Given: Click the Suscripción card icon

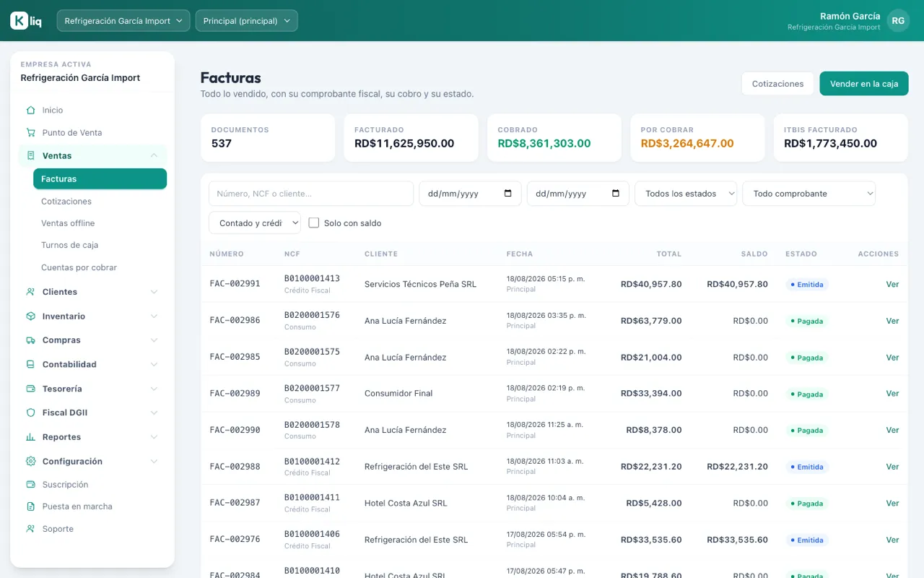Looking at the screenshot, I should [30, 485].
